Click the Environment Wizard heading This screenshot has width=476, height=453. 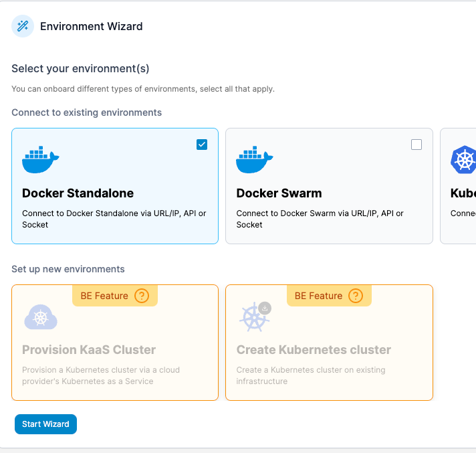point(92,27)
